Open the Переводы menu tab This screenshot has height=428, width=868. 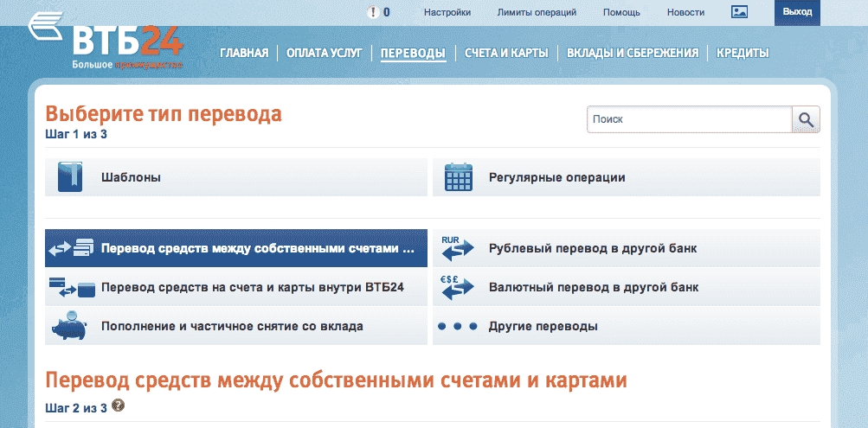pyautogui.click(x=413, y=53)
